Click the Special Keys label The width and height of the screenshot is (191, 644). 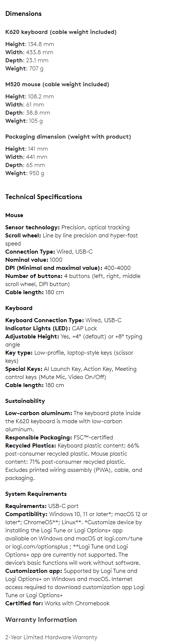click(24, 369)
